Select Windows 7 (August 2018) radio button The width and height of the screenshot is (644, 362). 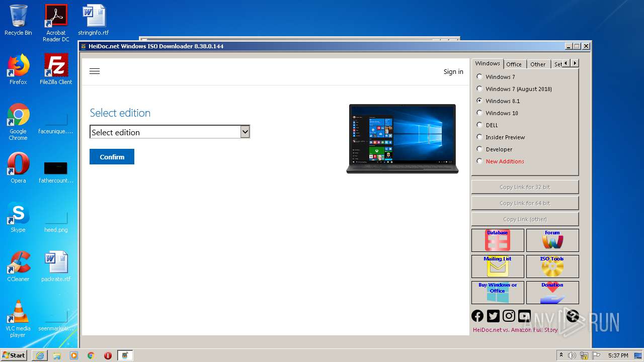[479, 88]
